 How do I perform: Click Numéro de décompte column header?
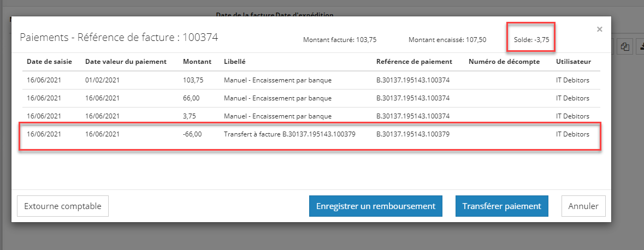pos(504,62)
